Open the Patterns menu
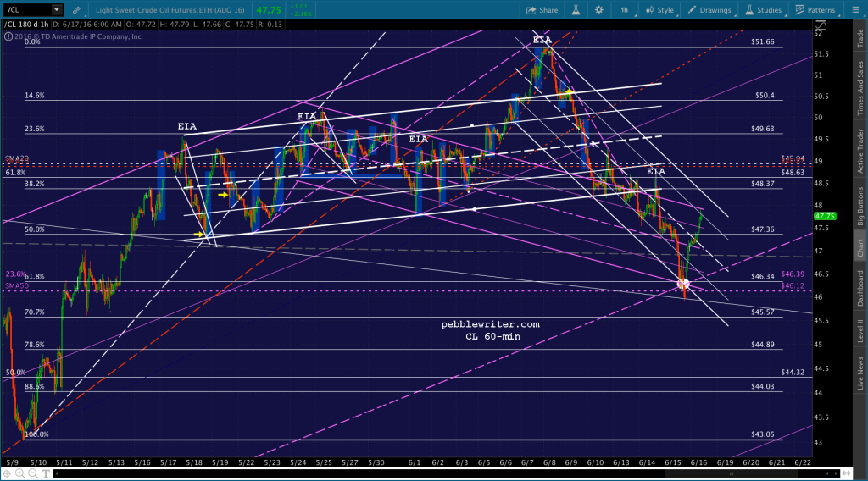 (x=815, y=10)
